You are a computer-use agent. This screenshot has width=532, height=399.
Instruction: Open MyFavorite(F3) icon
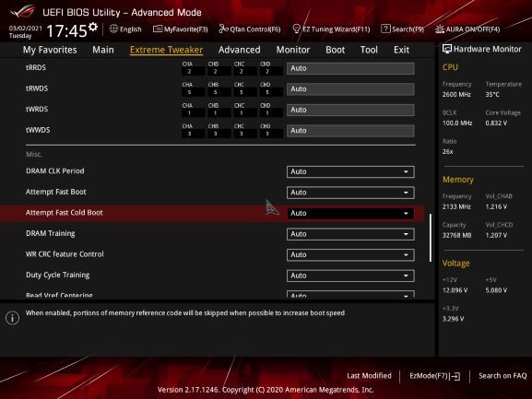(158, 29)
